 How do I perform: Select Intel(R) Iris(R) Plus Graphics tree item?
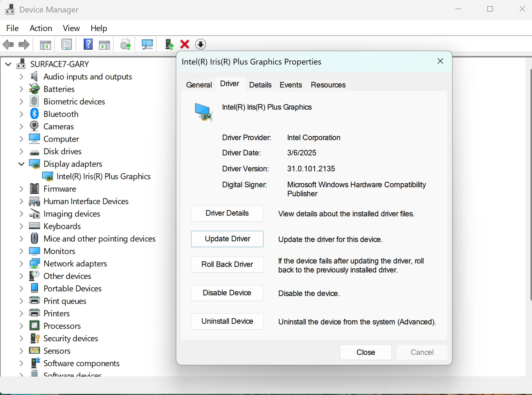tap(104, 176)
